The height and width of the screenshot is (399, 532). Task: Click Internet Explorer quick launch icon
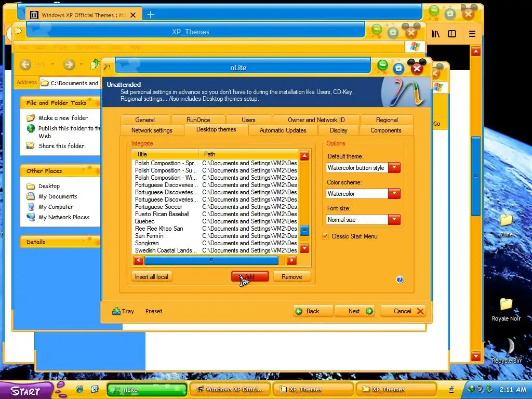pos(79,389)
